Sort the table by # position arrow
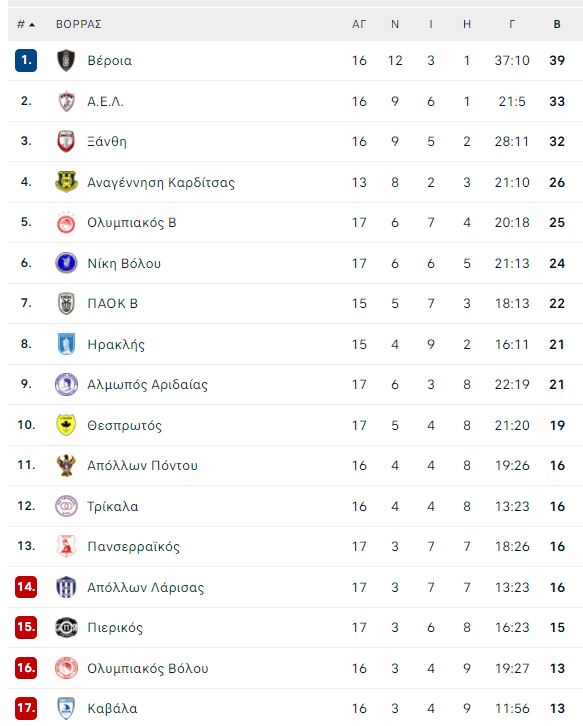 coord(26,24)
